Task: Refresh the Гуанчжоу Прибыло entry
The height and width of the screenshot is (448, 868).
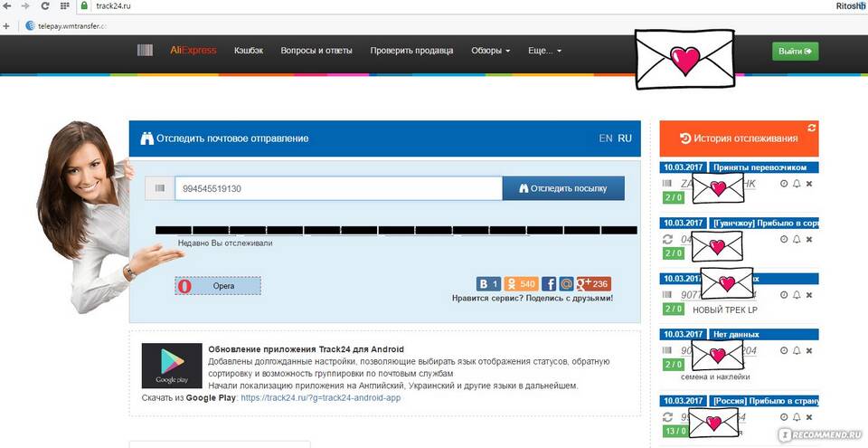Action: [667, 239]
